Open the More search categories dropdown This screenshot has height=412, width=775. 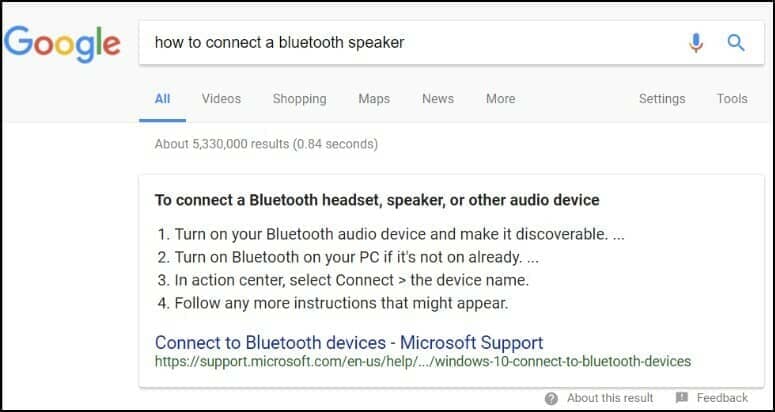pos(500,99)
